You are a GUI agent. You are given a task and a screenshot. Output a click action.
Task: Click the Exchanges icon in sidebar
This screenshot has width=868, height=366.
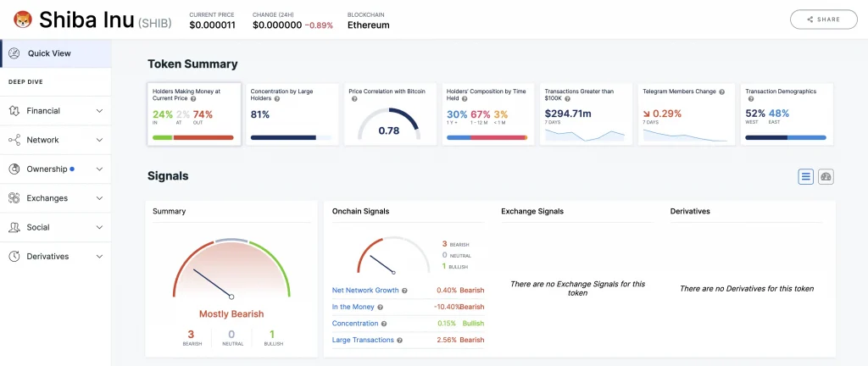(x=14, y=198)
